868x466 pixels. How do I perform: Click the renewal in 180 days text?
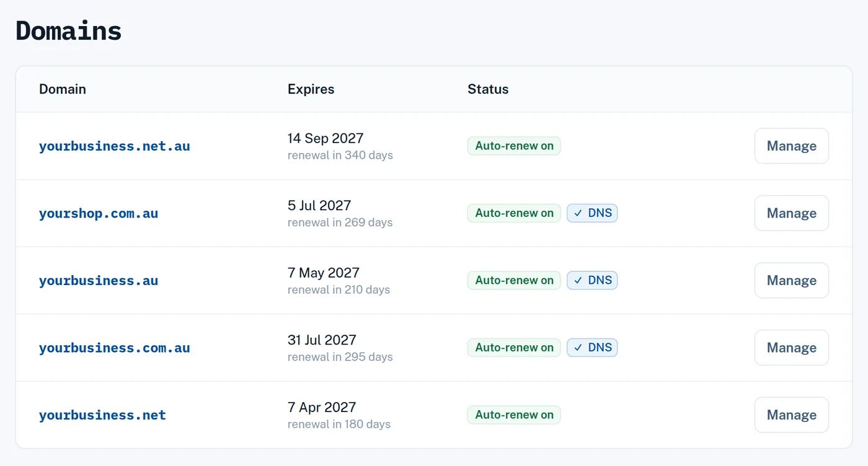click(x=339, y=424)
